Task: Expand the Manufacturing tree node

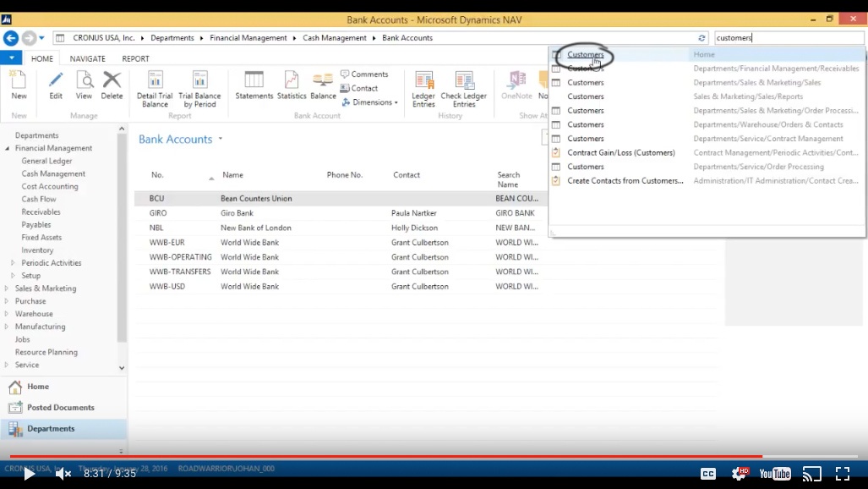Action: point(7,327)
